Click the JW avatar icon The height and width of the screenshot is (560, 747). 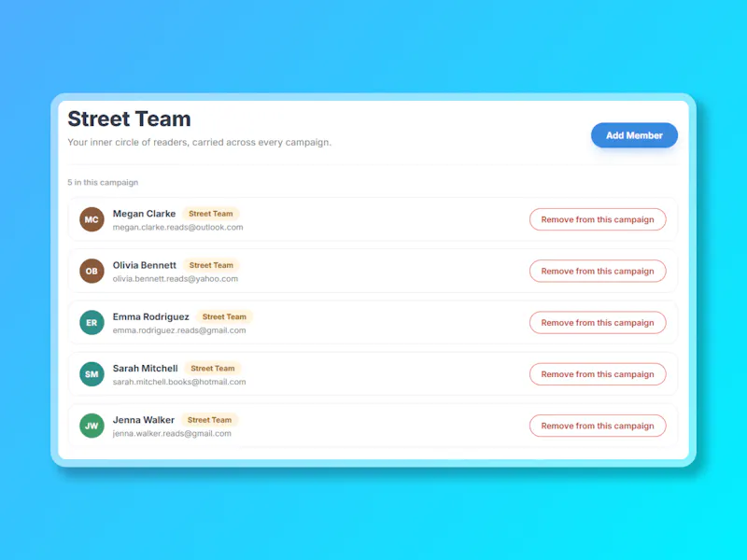click(92, 426)
